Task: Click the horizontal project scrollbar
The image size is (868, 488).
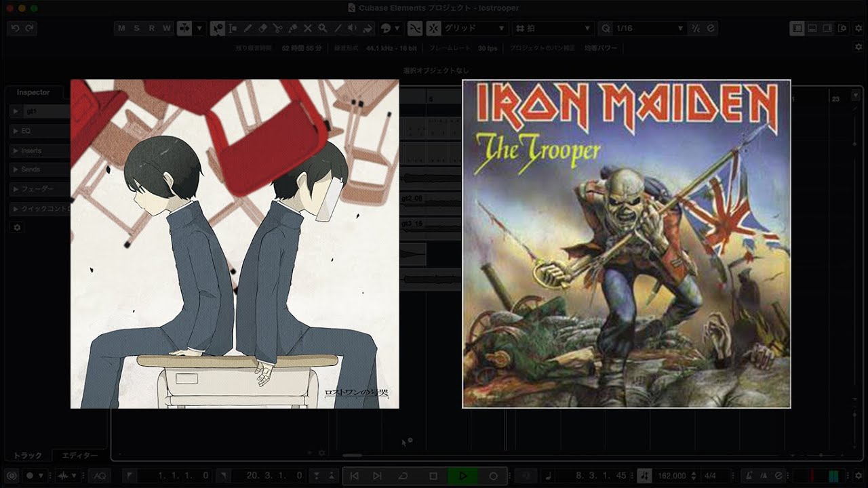Action: point(352,455)
